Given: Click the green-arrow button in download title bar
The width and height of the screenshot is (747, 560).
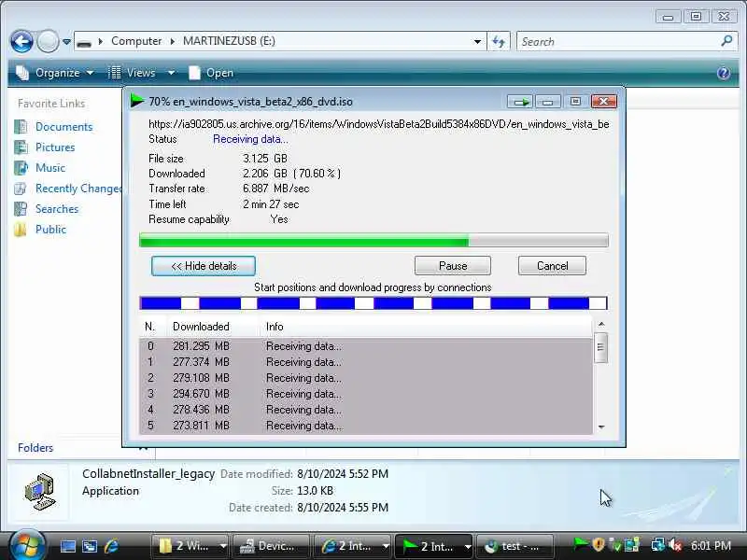Looking at the screenshot, I should point(521,102).
